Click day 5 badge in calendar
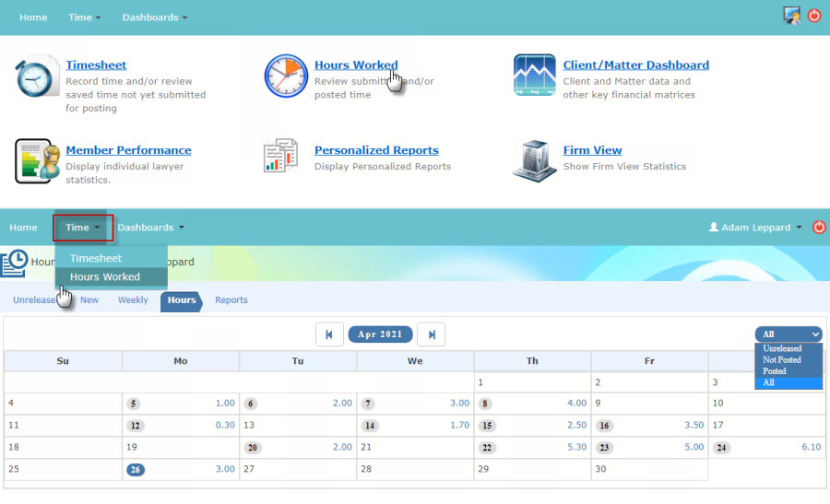The width and height of the screenshot is (830, 504). pyautogui.click(x=134, y=404)
